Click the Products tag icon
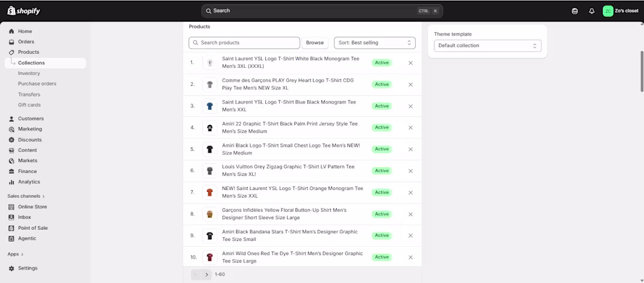 (12, 52)
